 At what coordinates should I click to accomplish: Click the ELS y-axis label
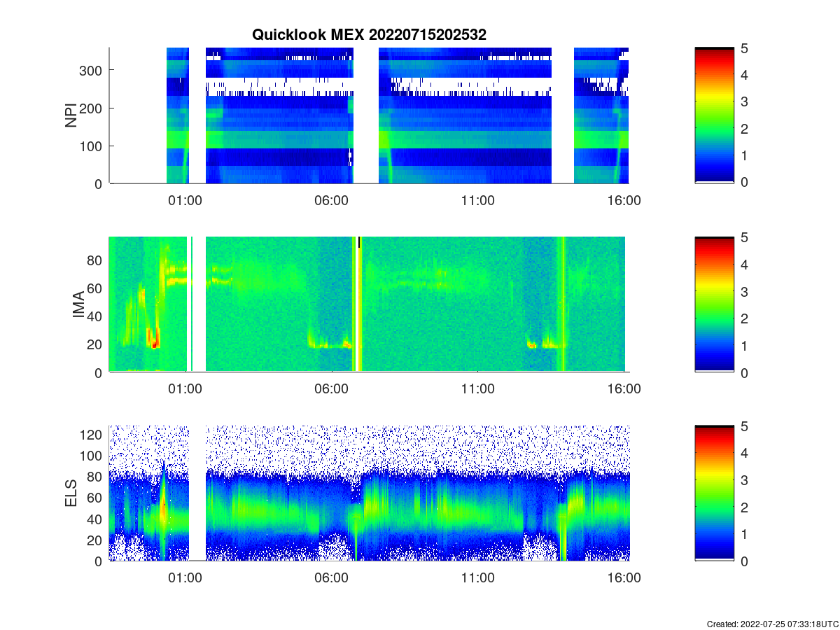coord(71,493)
